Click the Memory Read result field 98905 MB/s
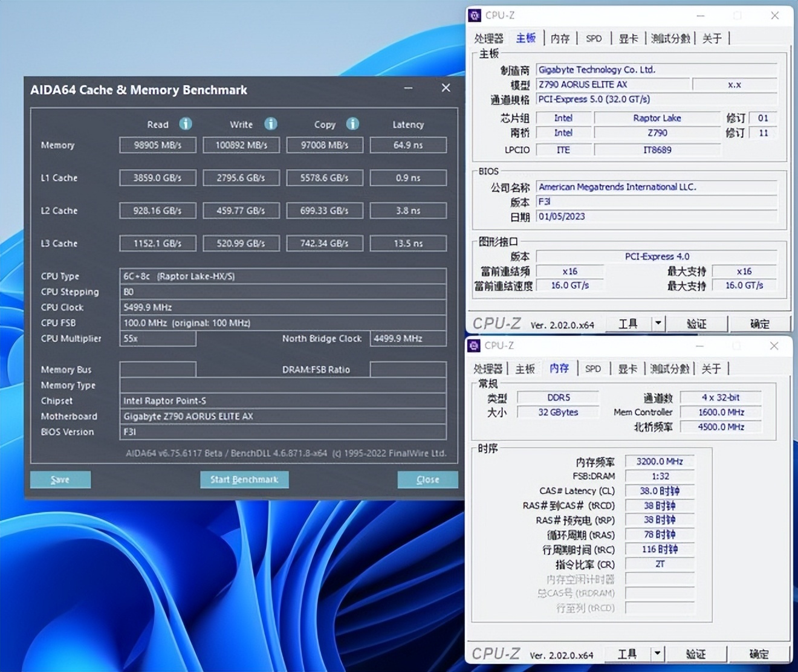The width and height of the screenshot is (798, 672). [158, 145]
